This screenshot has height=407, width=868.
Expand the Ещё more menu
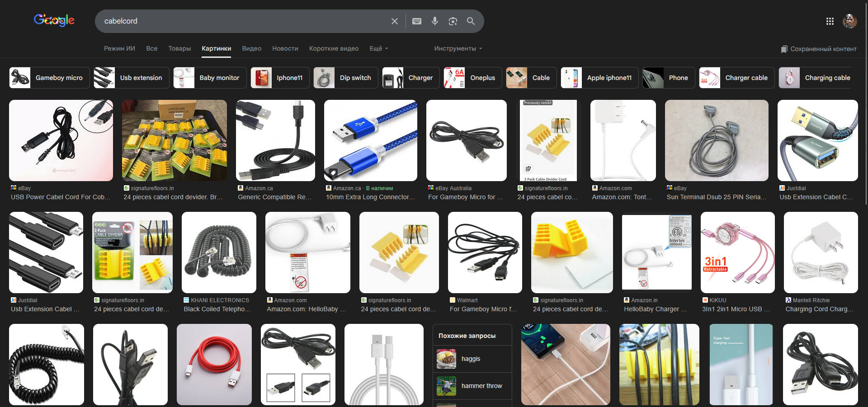tap(378, 48)
